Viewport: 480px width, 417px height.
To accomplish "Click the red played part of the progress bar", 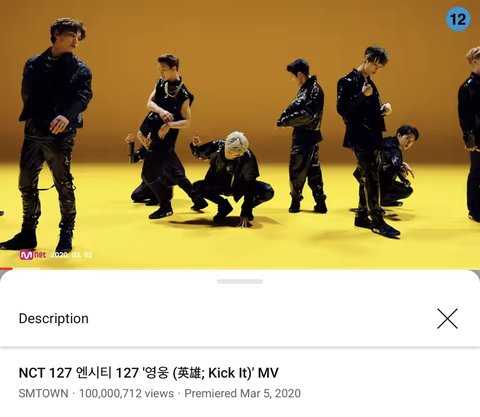I will tap(6, 269).
